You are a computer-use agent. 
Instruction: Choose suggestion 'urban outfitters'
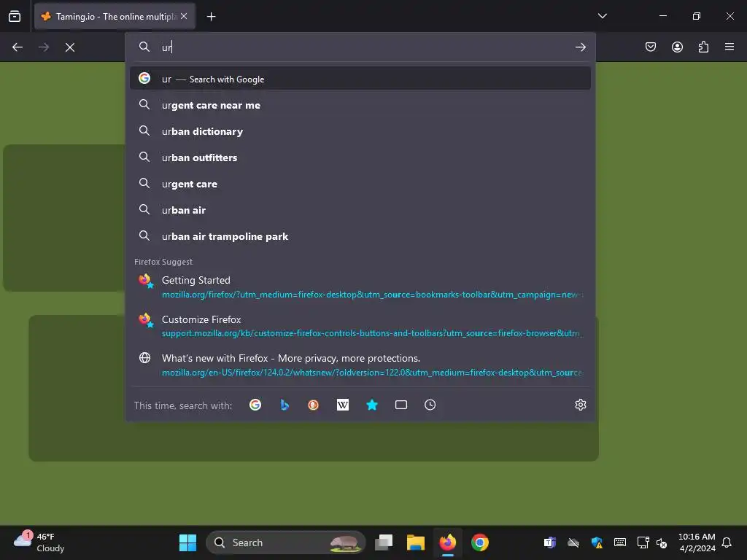point(360,157)
